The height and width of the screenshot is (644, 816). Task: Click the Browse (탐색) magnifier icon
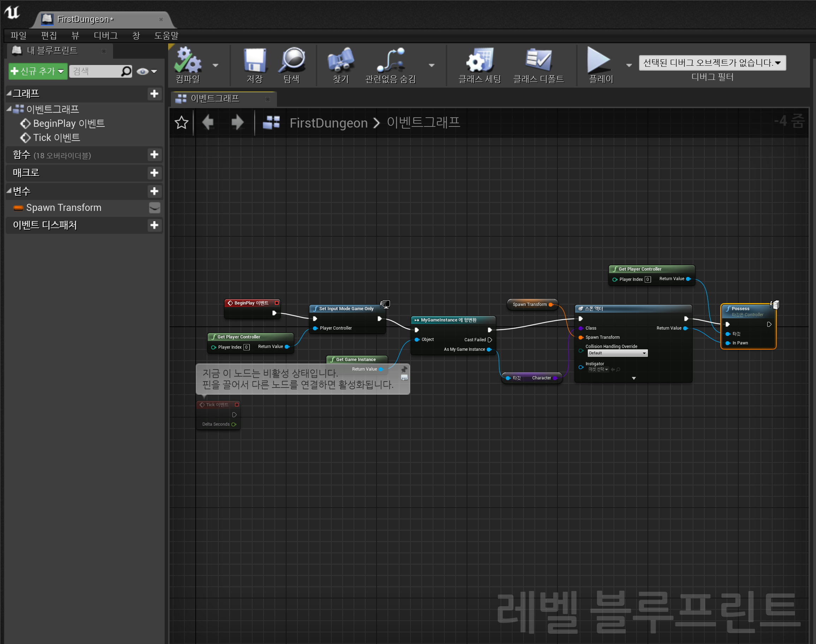point(291,60)
